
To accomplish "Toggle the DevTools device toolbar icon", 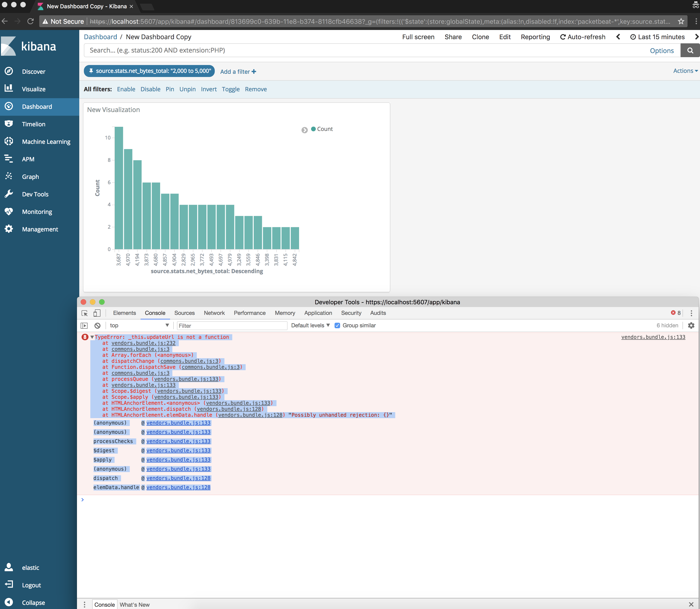I will 97,313.
